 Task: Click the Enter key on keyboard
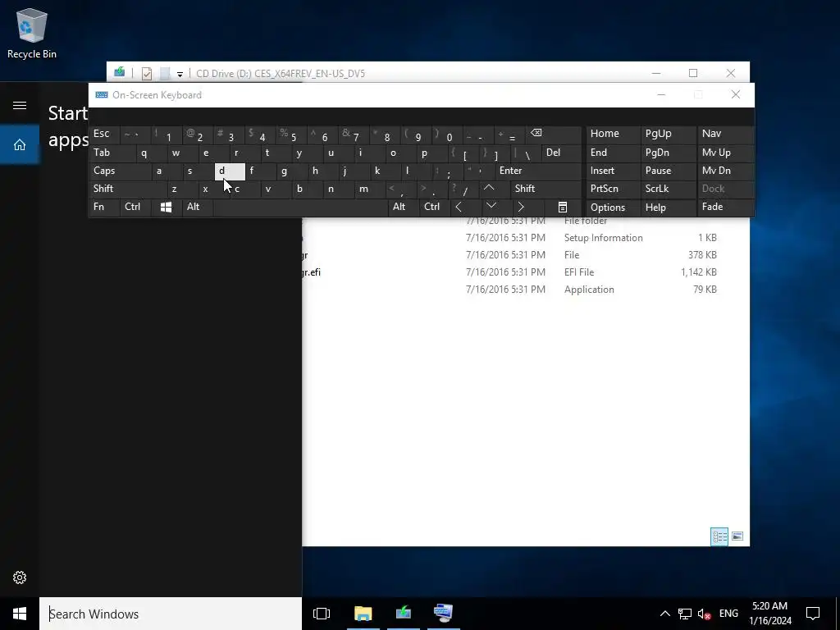[x=537, y=171]
